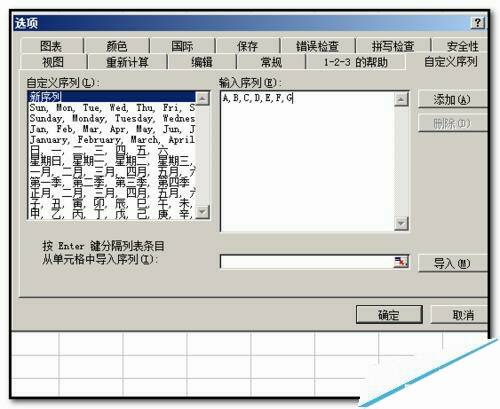Select the 子, 丑, 寅, 卯 list entry
The width and height of the screenshot is (500, 409).
[112, 204]
